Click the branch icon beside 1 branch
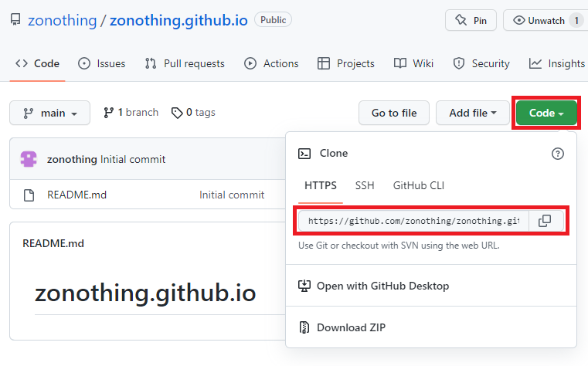The width and height of the screenshot is (588, 366). [x=109, y=113]
